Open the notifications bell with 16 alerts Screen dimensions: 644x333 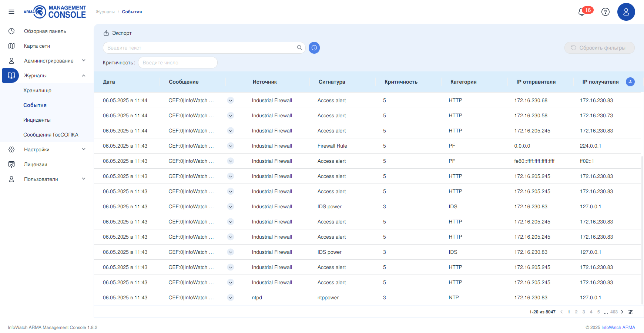[582, 12]
